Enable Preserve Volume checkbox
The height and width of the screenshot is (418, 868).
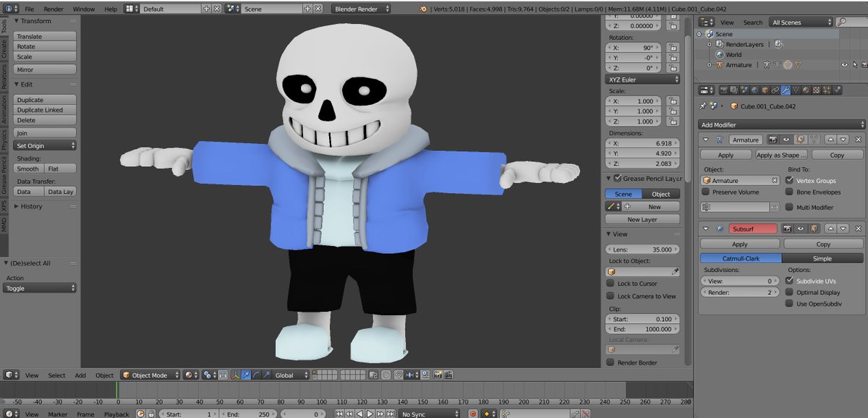(x=706, y=192)
